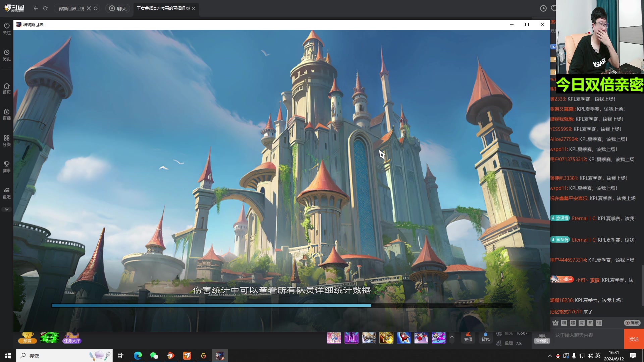Click the Windows taskbar search box
Screen dimensions: 644x362
tap(64, 356)
